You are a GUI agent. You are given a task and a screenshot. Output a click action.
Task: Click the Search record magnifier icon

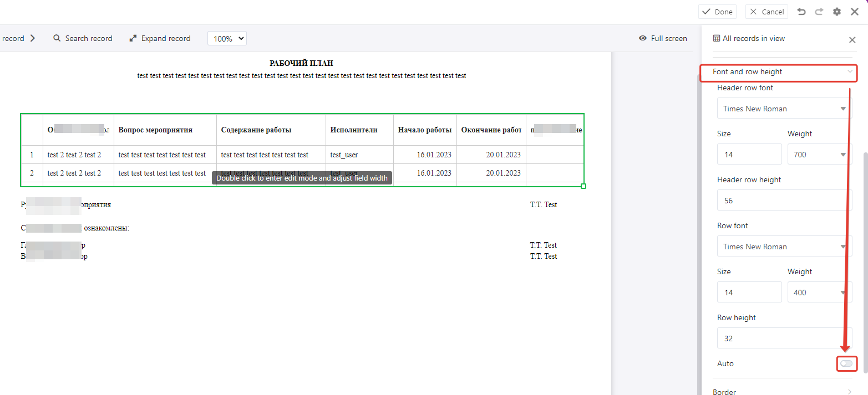pyautogui.click(x=57, y=38)
